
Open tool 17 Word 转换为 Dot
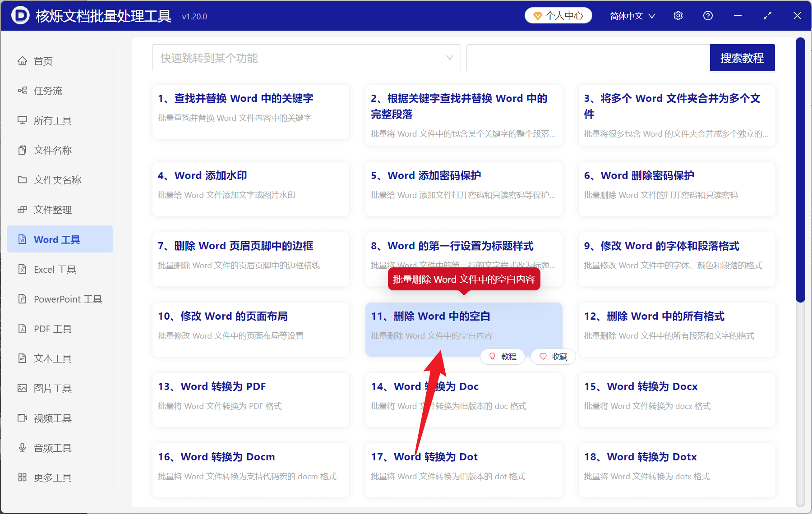tap(464, 470)
